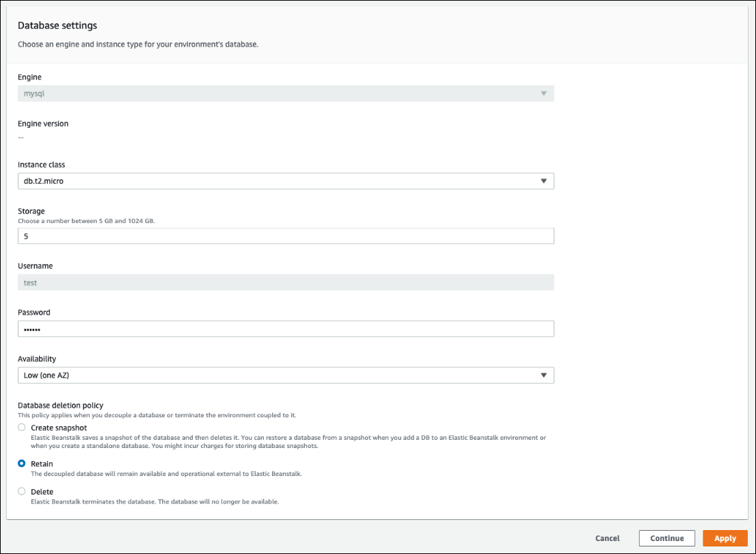756x554 pixels.
Task: Select the Retain deletion policy
Action: [21, 464]
